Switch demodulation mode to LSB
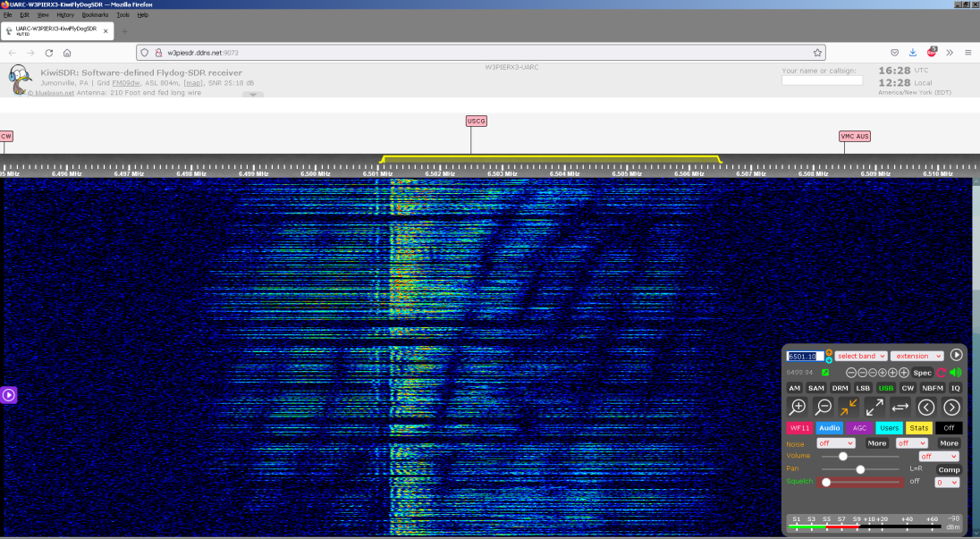The width and height of the screenshot is (980, 539). [863, 388]
